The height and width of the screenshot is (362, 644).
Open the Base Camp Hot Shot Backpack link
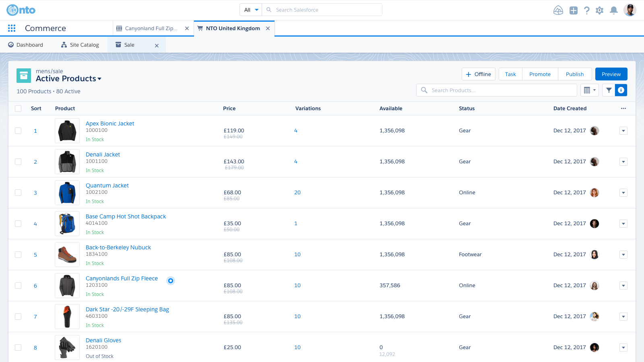point(126,216)
